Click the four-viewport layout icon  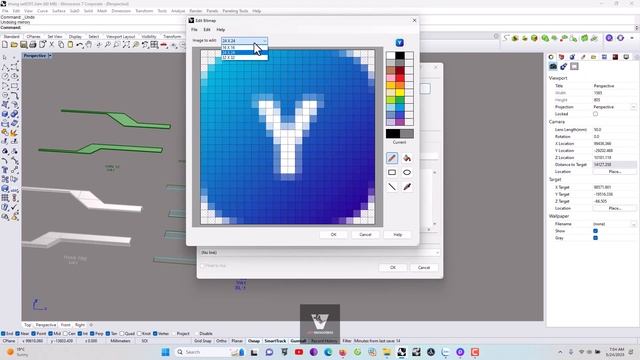coord(154,44)
